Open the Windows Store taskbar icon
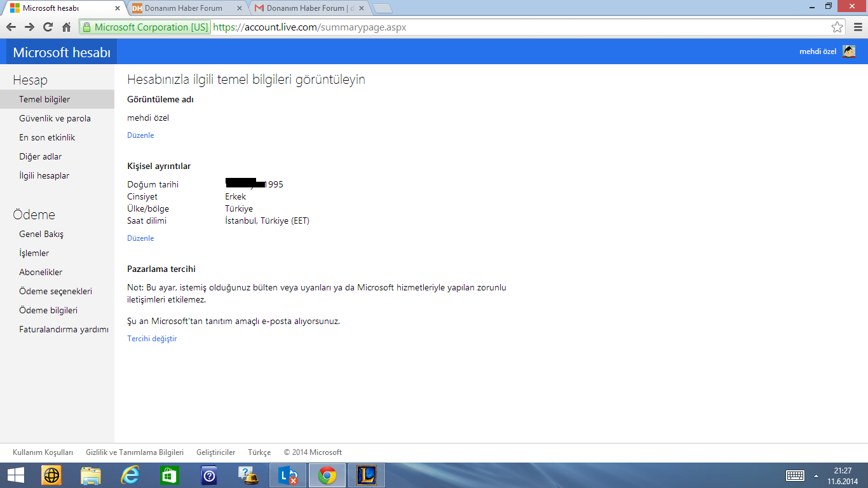The image size is (868, 488). (170, 475)
